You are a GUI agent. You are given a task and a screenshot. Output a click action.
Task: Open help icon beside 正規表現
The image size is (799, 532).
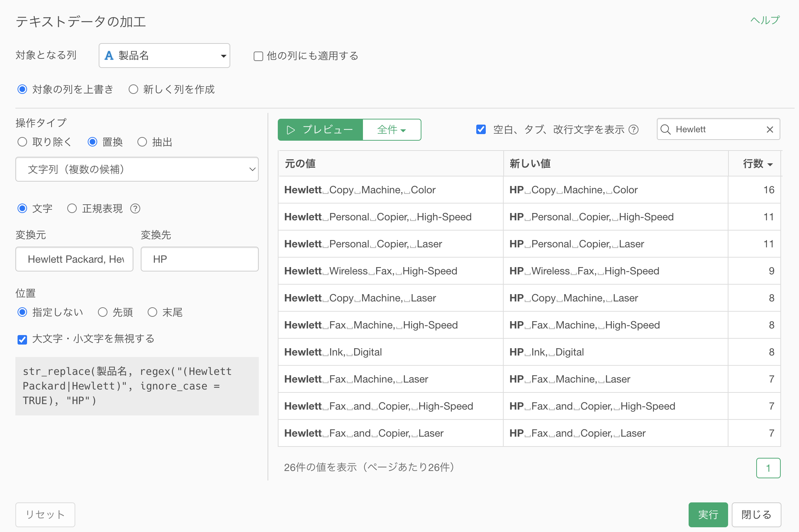[x=135, y=209]
